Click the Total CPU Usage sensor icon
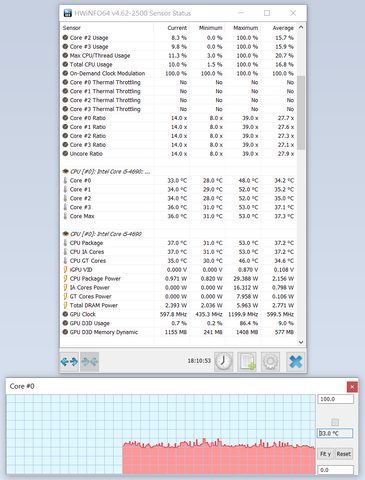Viewport: 365px width, 480px height. point(65,64)
